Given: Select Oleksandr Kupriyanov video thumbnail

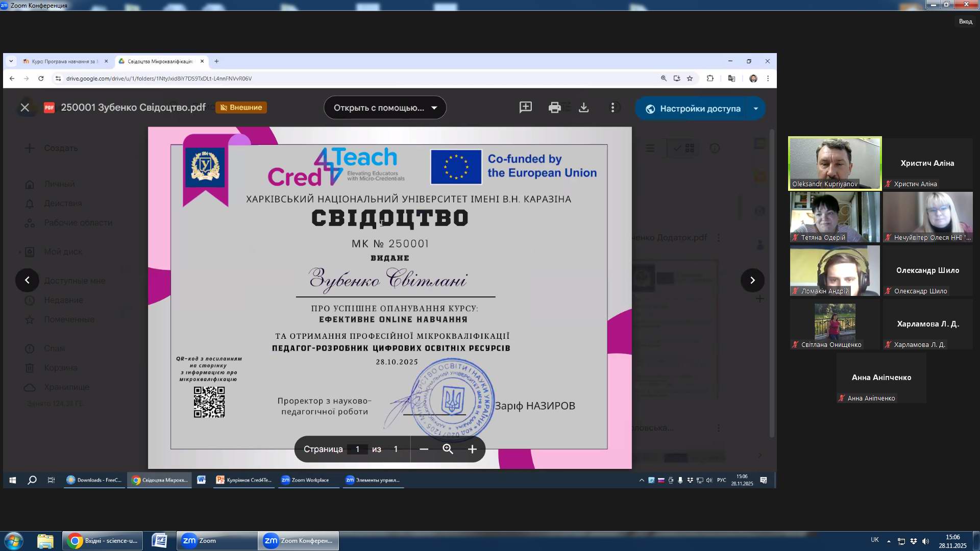Looking at the screenshot, I should click(835, 163).
